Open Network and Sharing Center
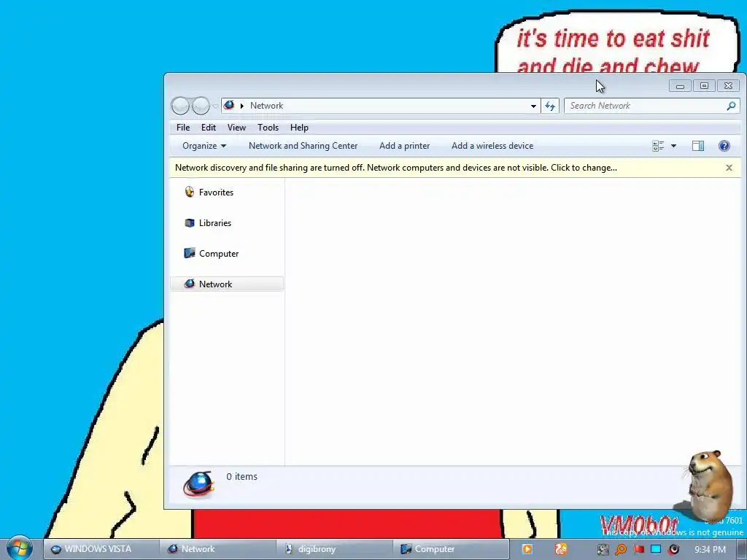Viewport: 747px width, 560px height. (x=303, y=146)
